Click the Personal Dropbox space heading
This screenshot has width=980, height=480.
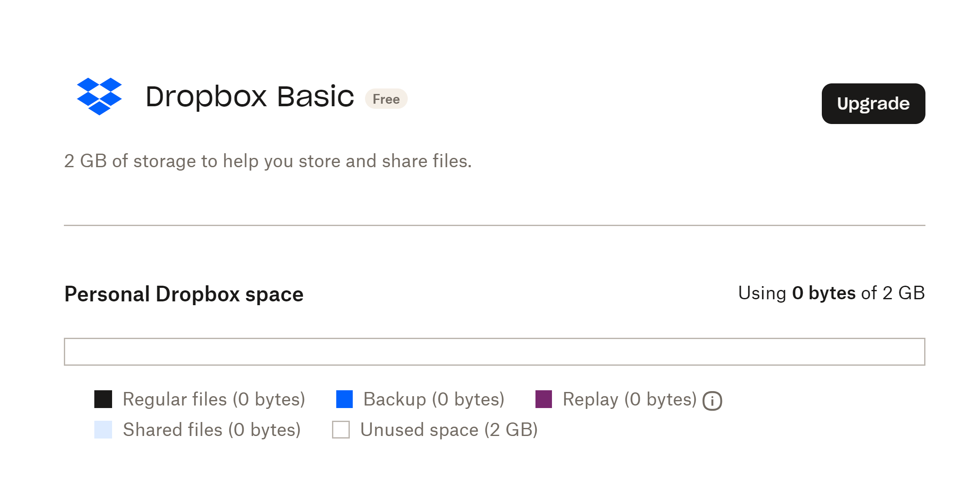pyautogui.click(x=184, y=294)
